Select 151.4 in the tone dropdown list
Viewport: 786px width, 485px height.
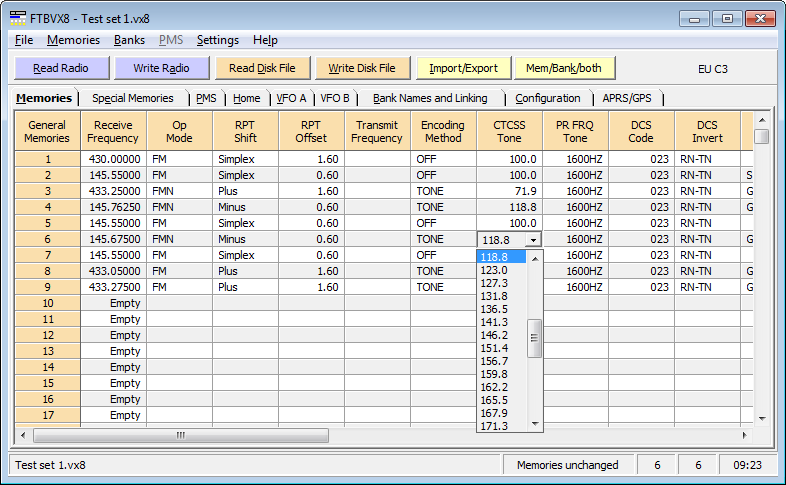501,348
